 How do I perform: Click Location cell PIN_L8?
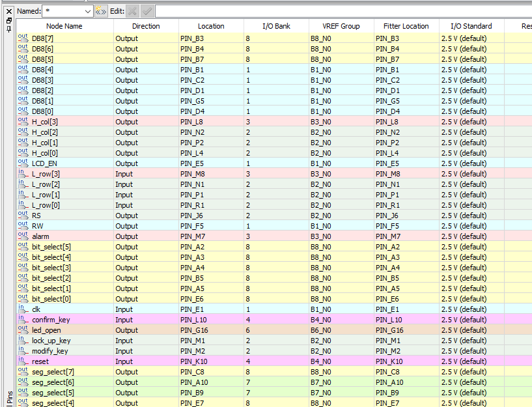[x=211, y=122]
